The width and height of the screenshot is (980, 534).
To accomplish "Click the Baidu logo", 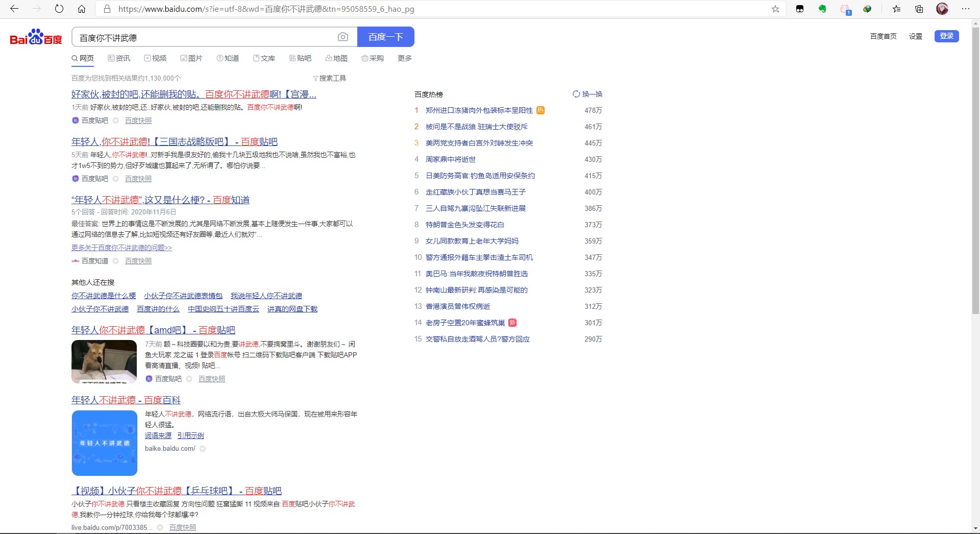I will (36, 37).
